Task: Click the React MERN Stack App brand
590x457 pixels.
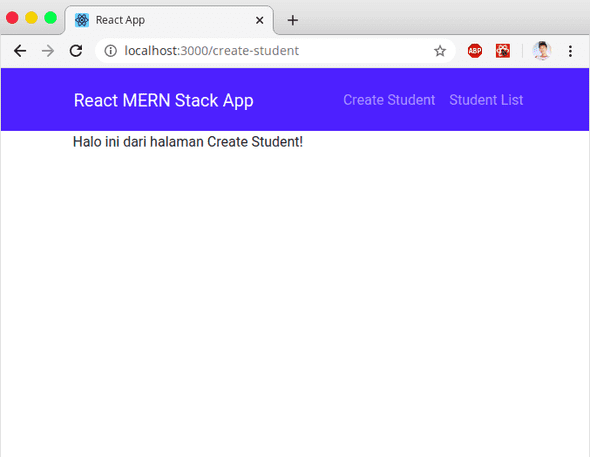Action: pyautogui.click(x=164, y=100)
